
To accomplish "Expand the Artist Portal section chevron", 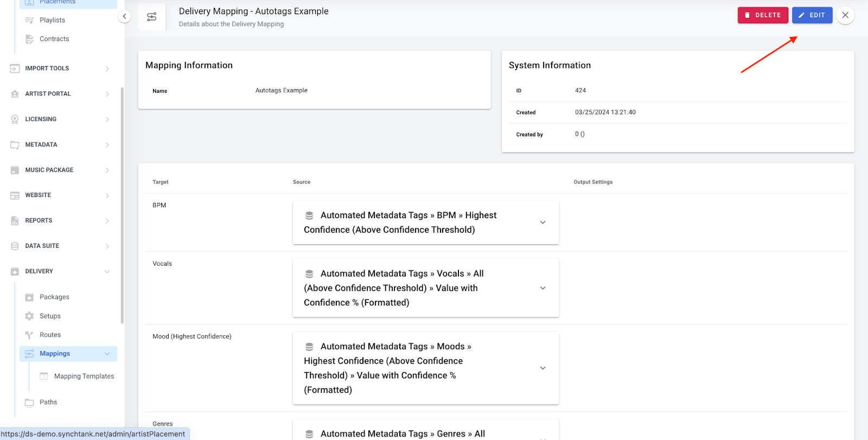I will tap(107, 94).
